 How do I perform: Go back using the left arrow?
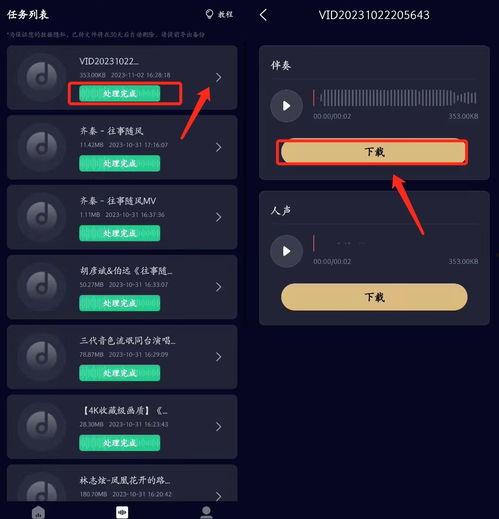click(263, 15)
